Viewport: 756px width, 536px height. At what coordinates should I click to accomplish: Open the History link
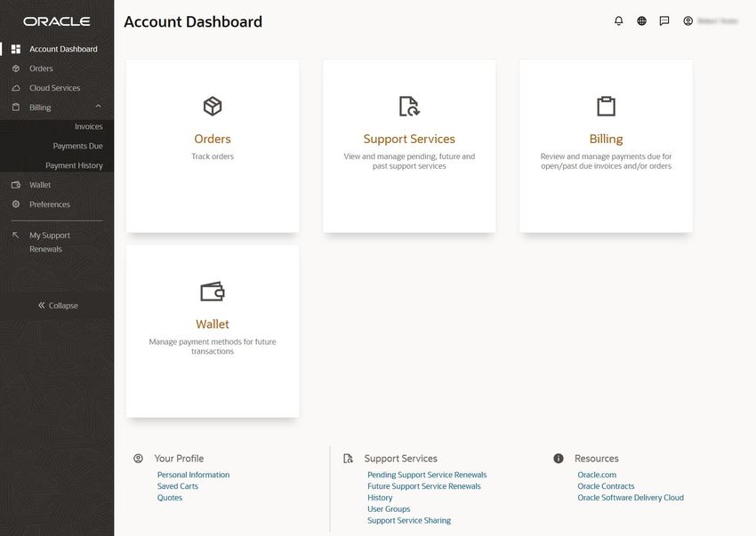tap(380, 498)
